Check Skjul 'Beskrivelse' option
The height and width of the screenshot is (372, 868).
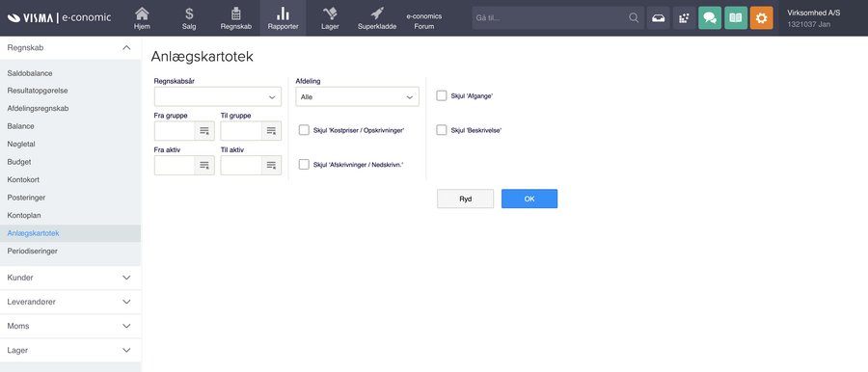click(441, 130)
